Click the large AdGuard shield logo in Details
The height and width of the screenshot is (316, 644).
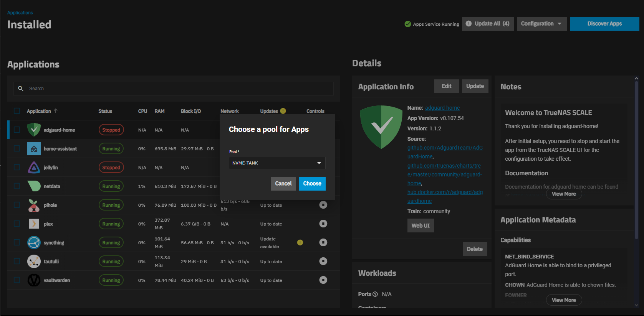(x=381, y=127)
